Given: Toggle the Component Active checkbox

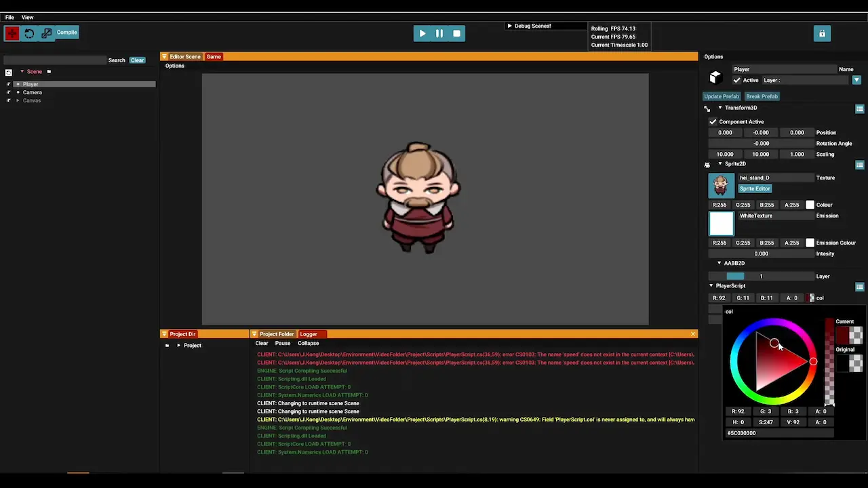Looking at the screenshot, I should [x=713, y=121].
